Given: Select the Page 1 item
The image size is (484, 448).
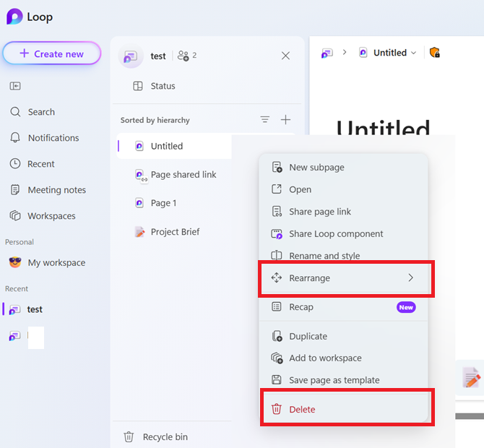Looking at the screenshot, I should click(156, 203).
